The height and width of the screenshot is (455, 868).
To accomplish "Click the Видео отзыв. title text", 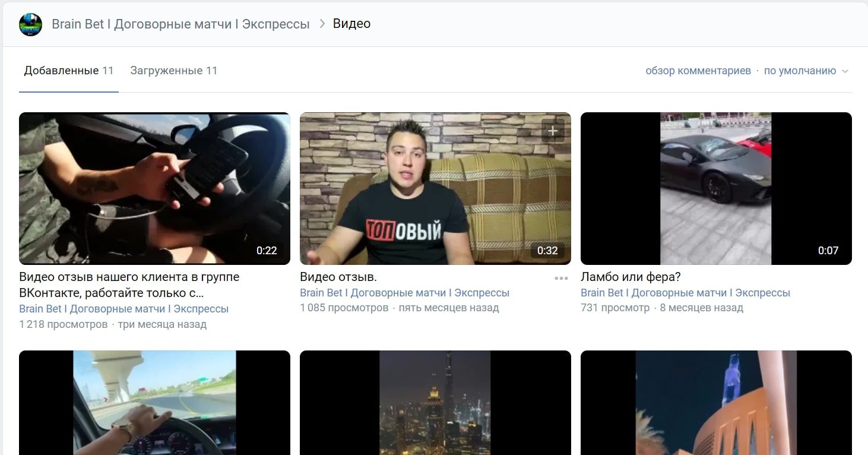I will click(338, 277).
